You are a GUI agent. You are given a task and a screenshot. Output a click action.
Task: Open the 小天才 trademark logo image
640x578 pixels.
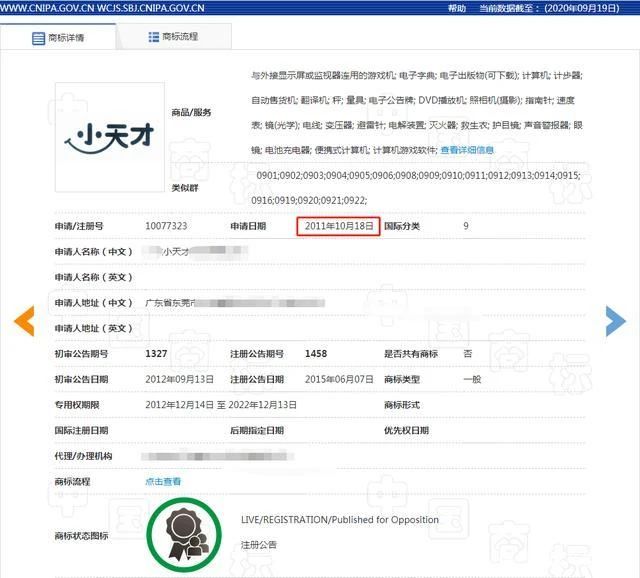point(106,135)
